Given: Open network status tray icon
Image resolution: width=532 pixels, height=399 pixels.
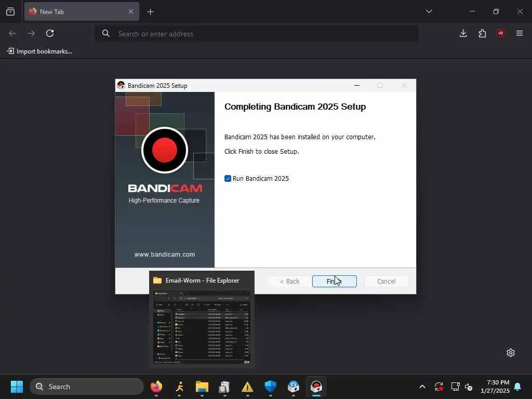Looking at the screenshot, I should pos(455,387).
